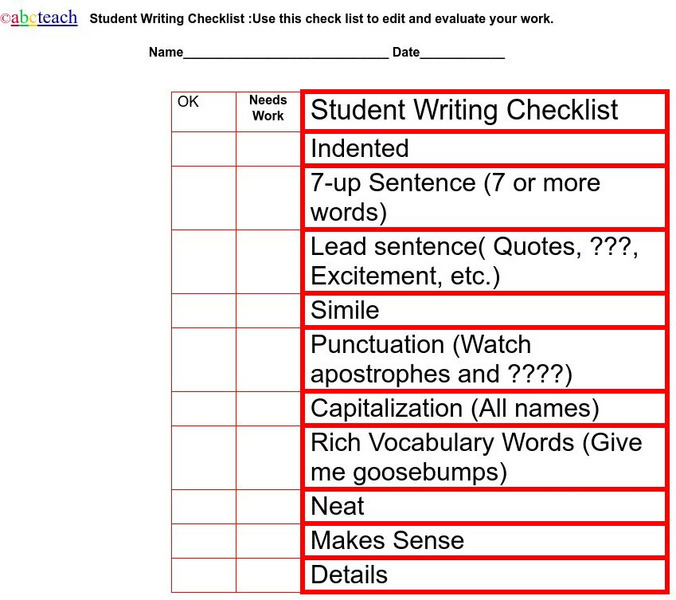Check Needs Work for Rich Vocabulary Words
676x600 pixels.
(268, 458)
